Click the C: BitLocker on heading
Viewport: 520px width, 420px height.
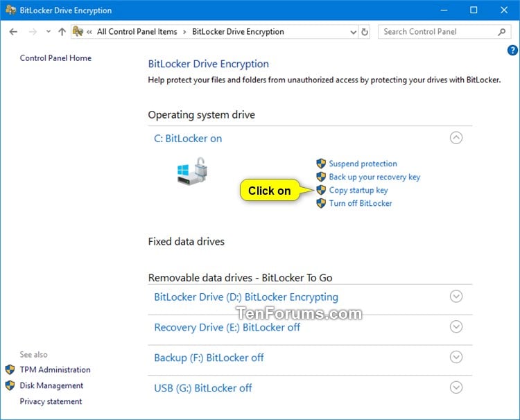188,139
